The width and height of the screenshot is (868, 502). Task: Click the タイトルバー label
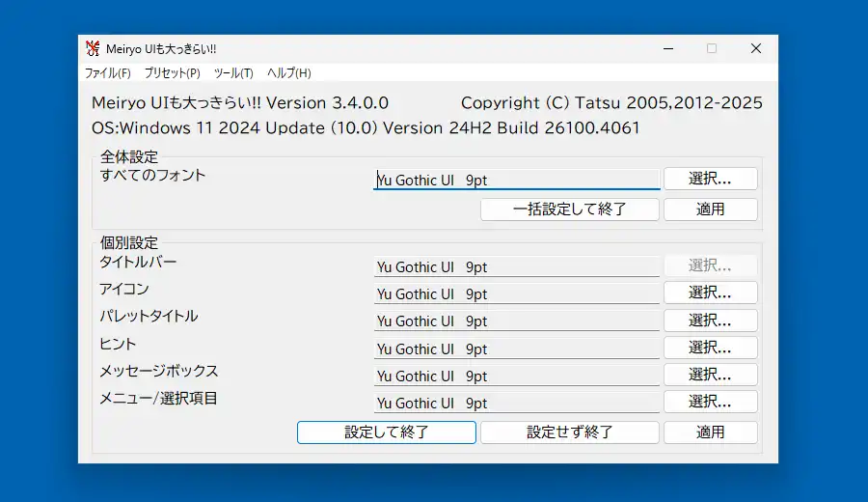coord(138,262)
